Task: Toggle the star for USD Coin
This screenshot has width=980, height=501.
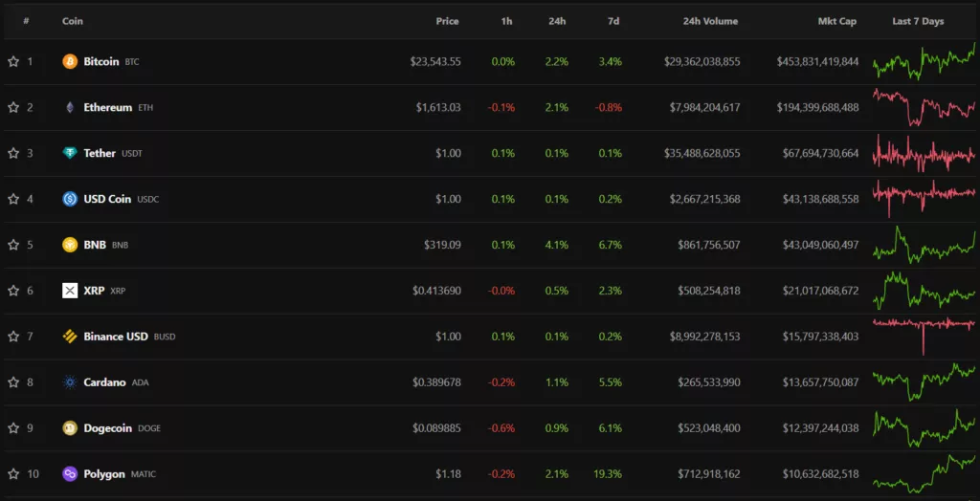Action: (x=13, y=199)
